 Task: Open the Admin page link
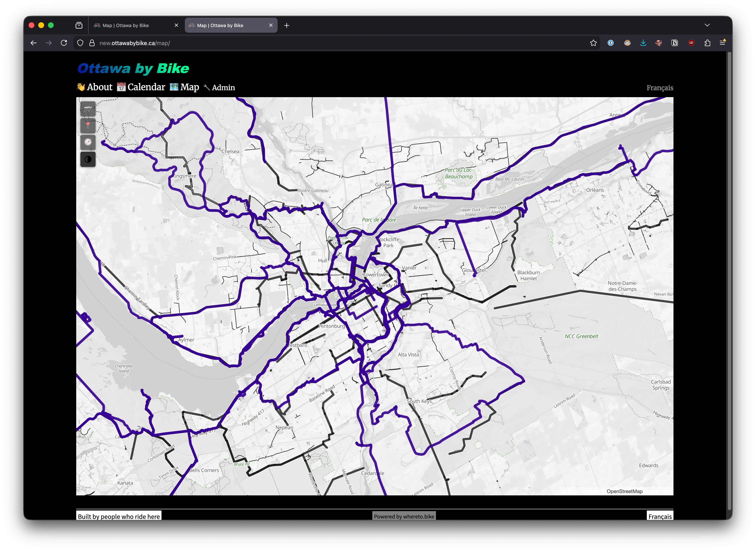point(223,87)
